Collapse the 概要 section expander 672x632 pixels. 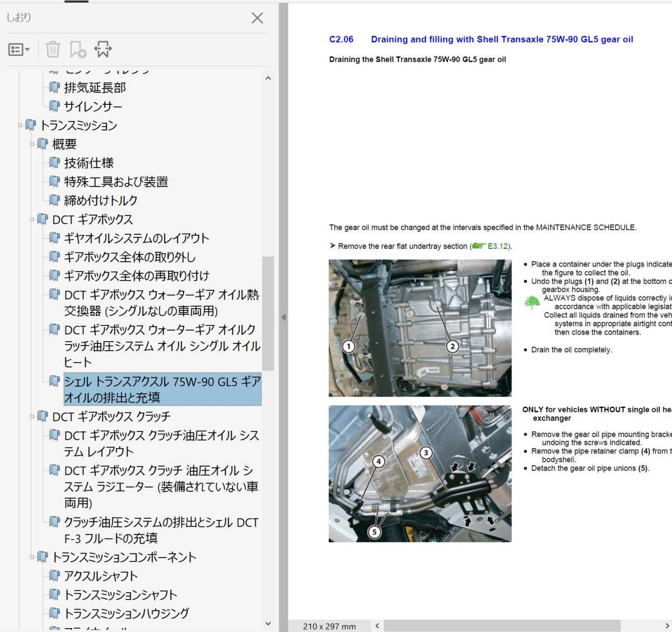32,145
